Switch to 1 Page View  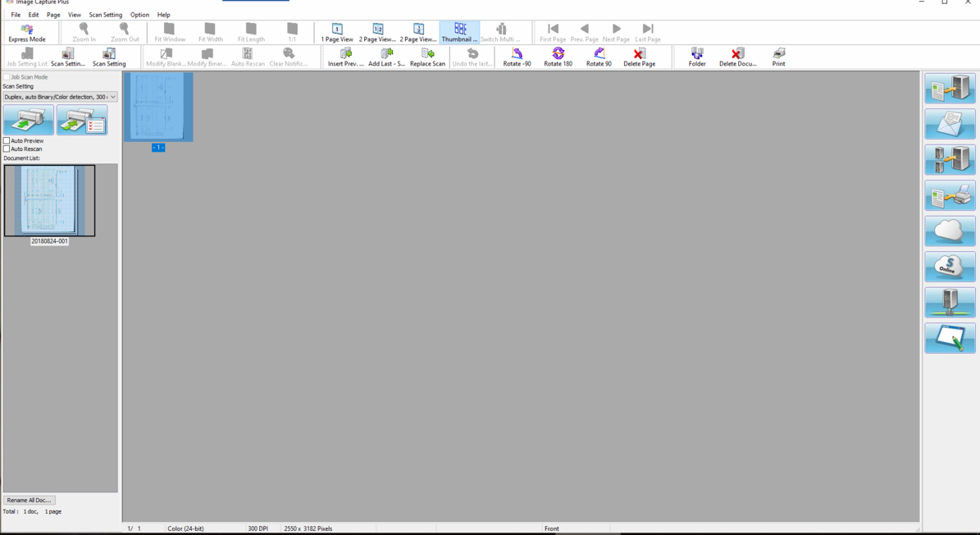tap(337, 33)
